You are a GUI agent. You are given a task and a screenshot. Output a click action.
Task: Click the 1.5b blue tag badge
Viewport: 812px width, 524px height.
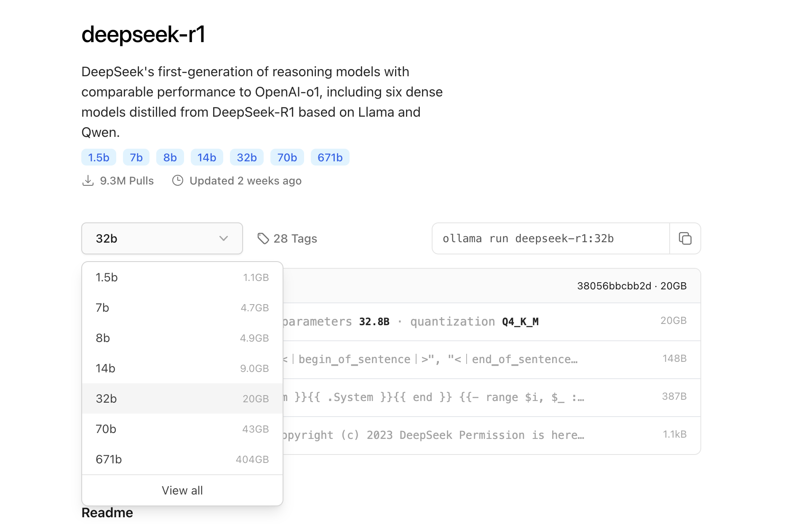(x=99, y=158)
